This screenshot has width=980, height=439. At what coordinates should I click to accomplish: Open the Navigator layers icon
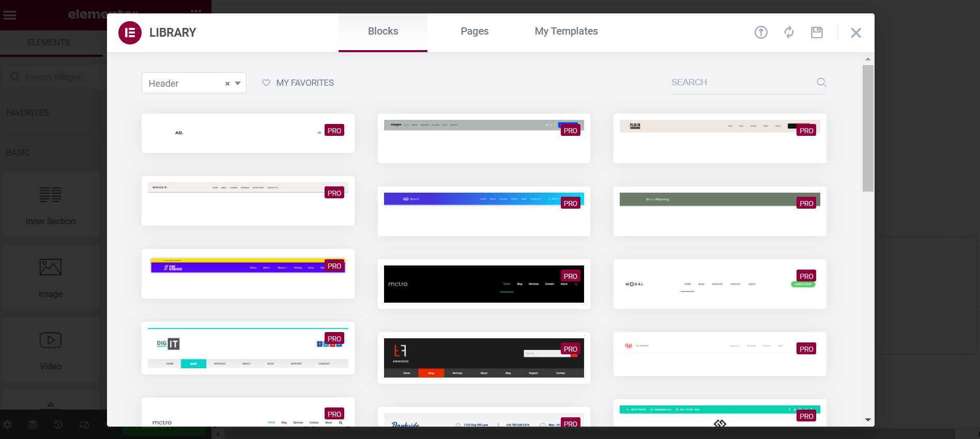point(33,425)
